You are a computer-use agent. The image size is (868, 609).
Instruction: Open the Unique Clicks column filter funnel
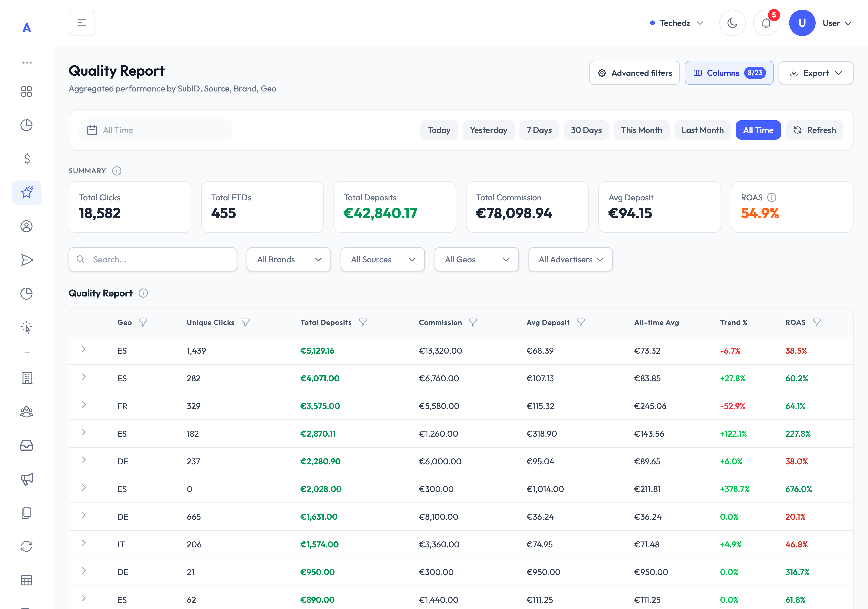click(x=246, y=323)
